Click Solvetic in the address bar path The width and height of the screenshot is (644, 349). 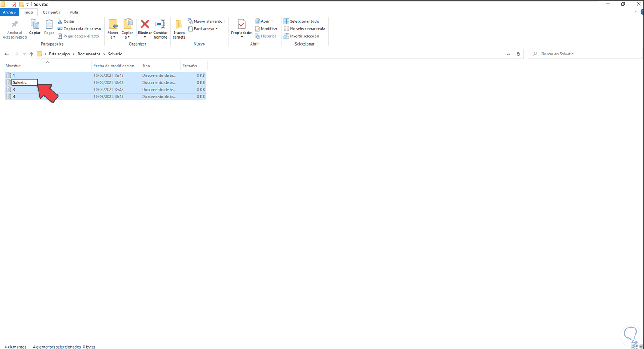tap(115, 54)
